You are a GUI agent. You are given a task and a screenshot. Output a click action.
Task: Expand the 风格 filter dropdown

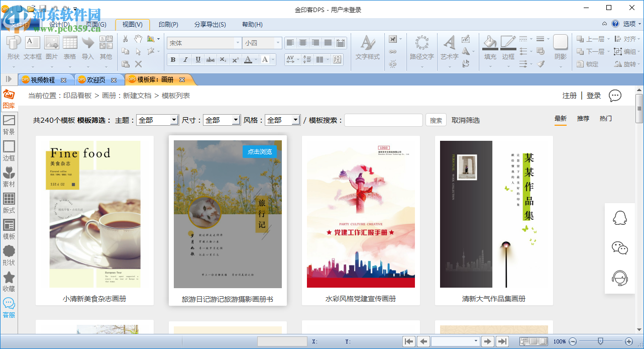point(295,120)
